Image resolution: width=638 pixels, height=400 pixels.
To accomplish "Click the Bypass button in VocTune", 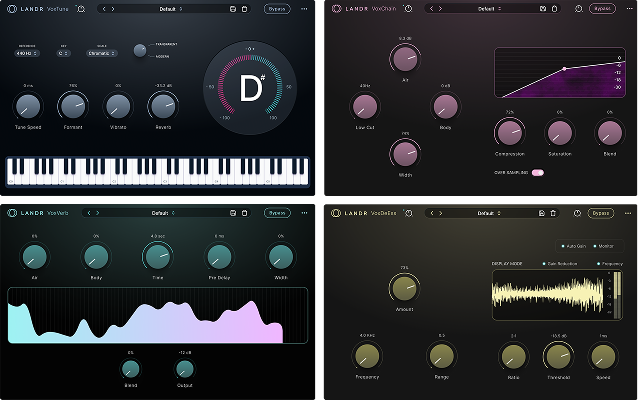I will (277, 9).
